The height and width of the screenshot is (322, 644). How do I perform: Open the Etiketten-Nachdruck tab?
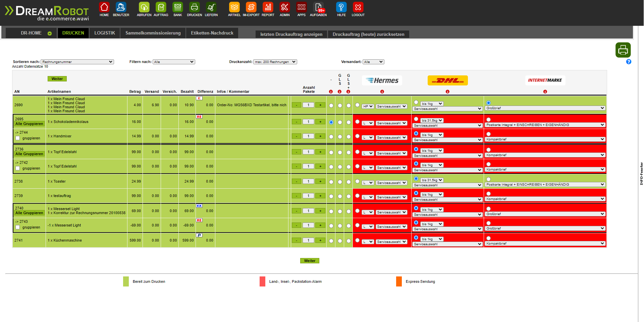point(212,33)
